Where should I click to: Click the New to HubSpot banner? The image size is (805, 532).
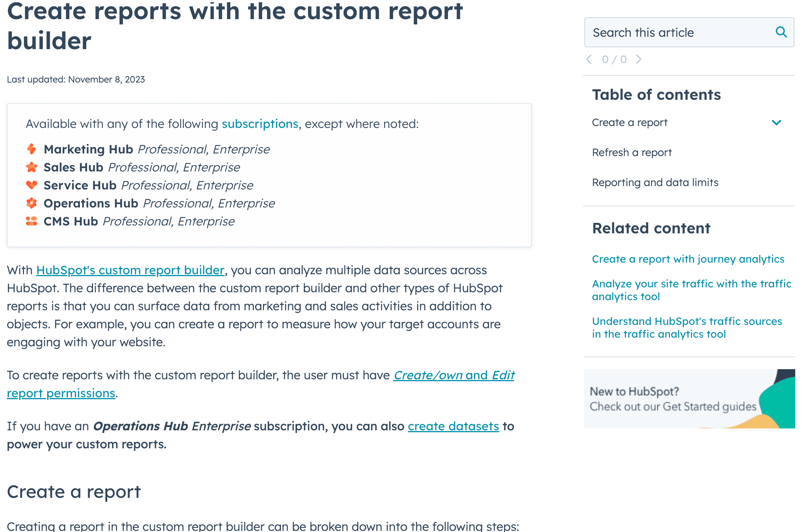[689, 399]
